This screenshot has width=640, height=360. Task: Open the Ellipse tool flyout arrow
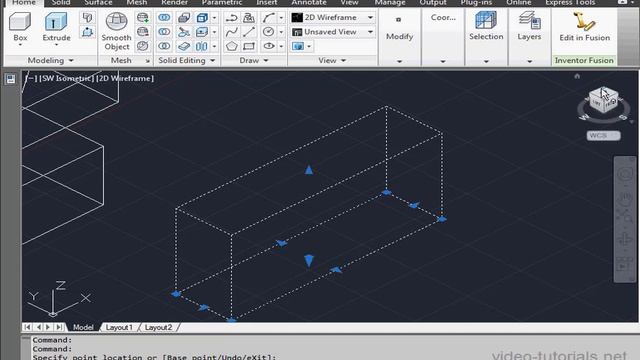pyautogui.click(x=281, y=46)
